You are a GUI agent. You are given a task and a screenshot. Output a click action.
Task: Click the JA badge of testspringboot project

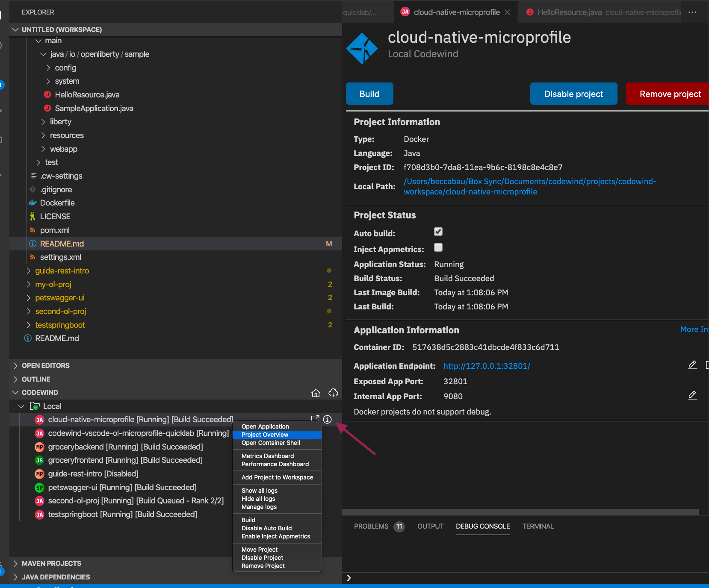tap(39, 514)
